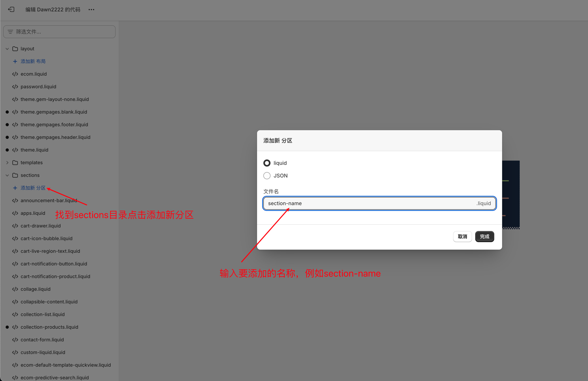This screenshot has height=381, width=588.
Task: Click the code icon of apps.liquid
Action: pyautogui.click(x=15, y=213)
